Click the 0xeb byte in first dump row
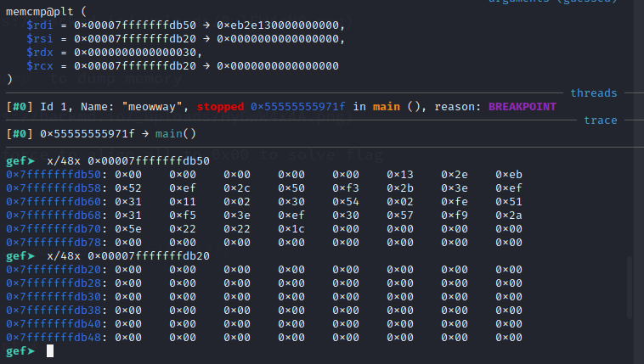This screenshot has height=364, width=644. pos(508,174)
